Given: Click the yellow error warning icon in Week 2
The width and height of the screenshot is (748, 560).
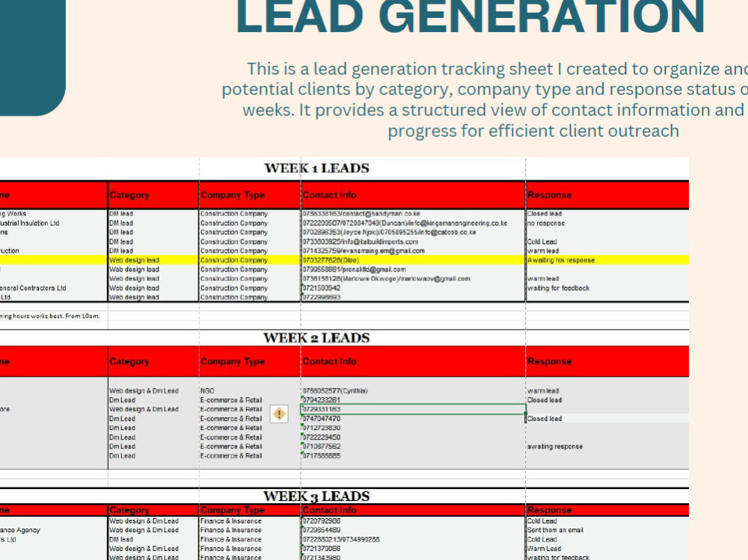Looking at the screenshot, I should pos(279,414).
